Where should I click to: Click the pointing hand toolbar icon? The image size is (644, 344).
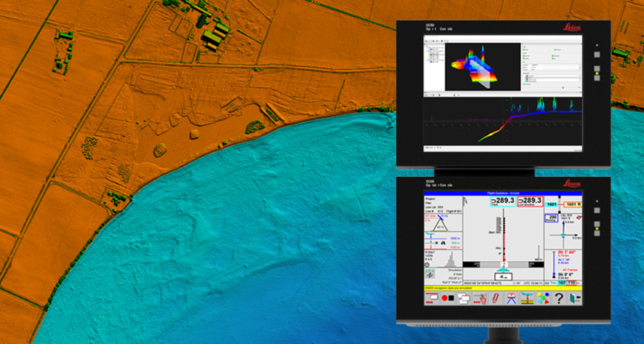479,299
